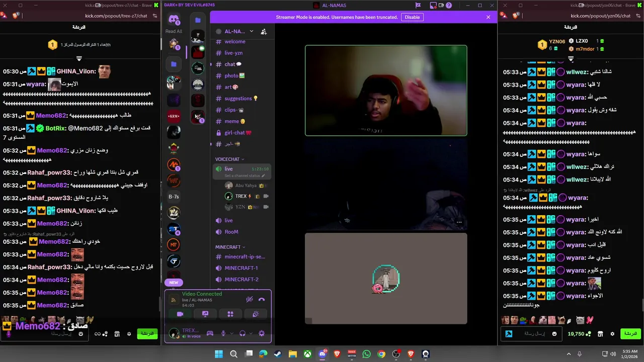Open the KRM server icon
Screen dimensions: 644x362
(x=174, y=116)
